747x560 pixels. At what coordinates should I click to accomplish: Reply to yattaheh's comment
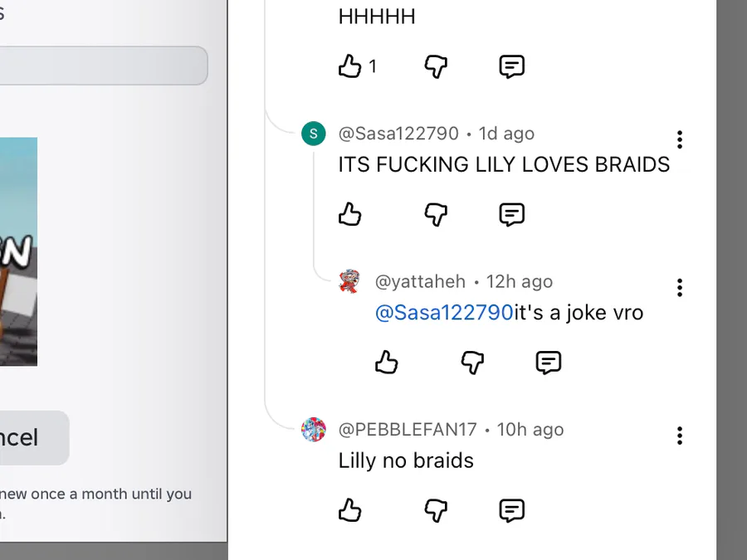tap(548, 363)
